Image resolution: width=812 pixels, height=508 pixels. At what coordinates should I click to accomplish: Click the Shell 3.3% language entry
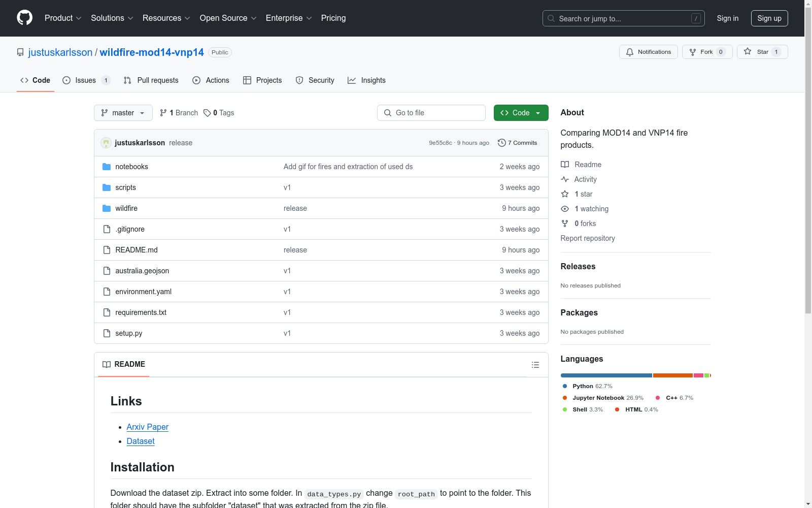coord(583,409)
